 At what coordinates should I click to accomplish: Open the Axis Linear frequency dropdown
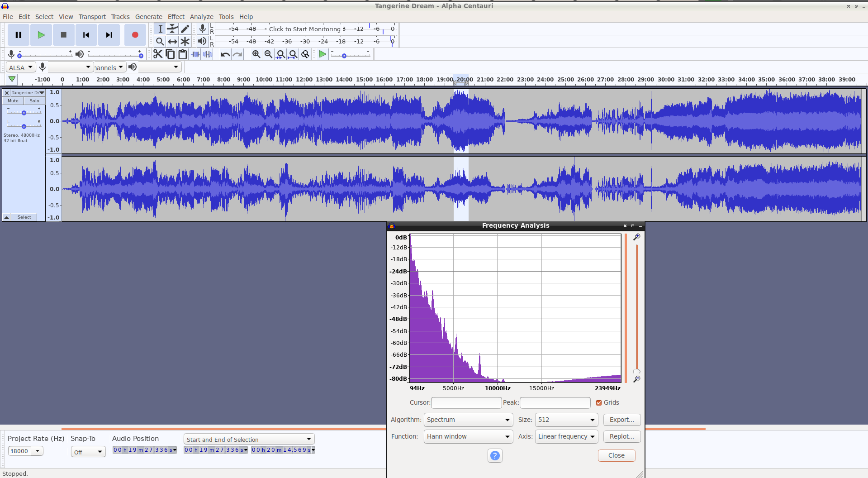pos(566,436)
